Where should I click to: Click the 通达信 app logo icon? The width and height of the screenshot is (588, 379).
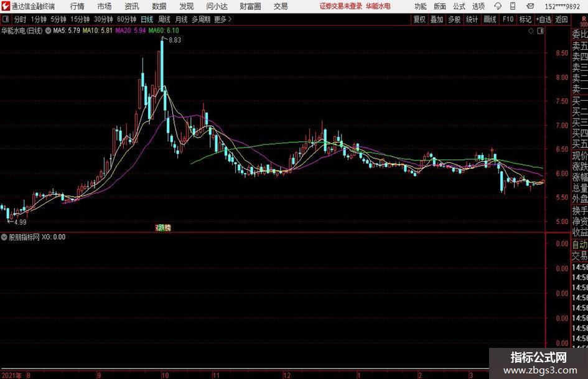pos(5,6)
